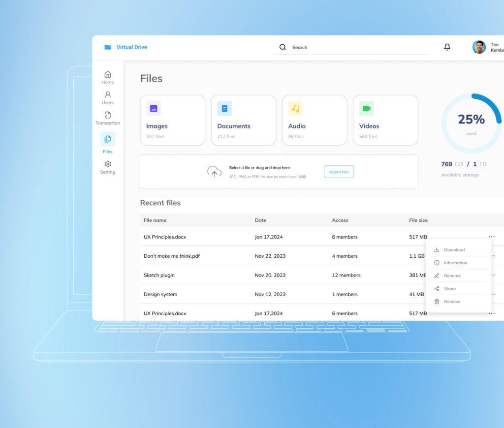Click the Audio music note icon
Viewport: 504px width, 428px height.
click(296, 108)
